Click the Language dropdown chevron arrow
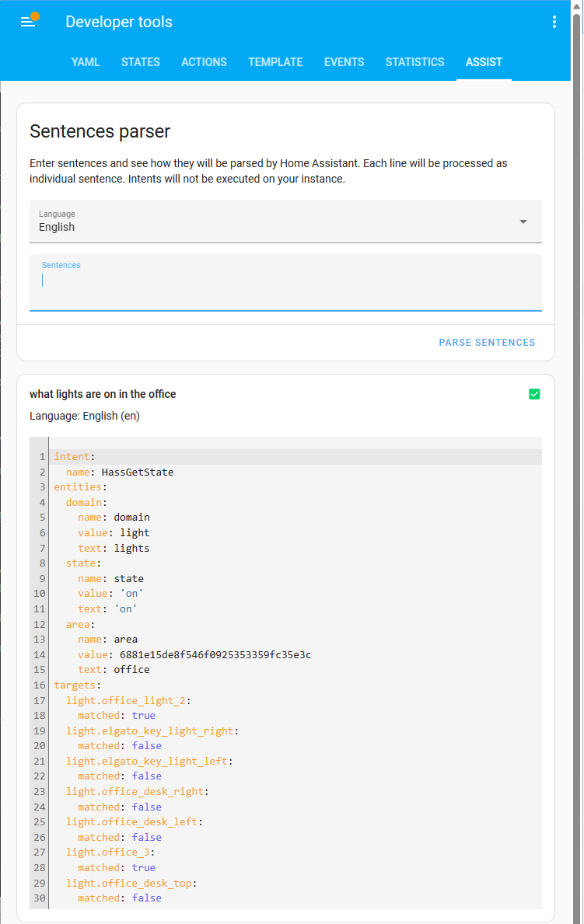 [x=523, y=221]
